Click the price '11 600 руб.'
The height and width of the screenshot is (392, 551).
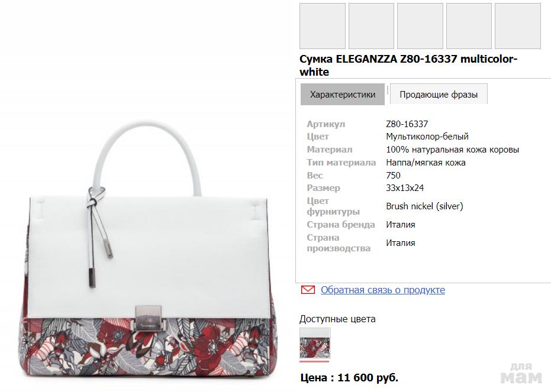click(x=368, y=378)
